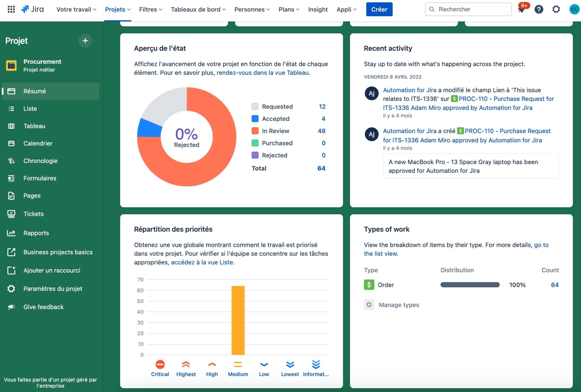Open the Insight menu item

coord(318,9)
